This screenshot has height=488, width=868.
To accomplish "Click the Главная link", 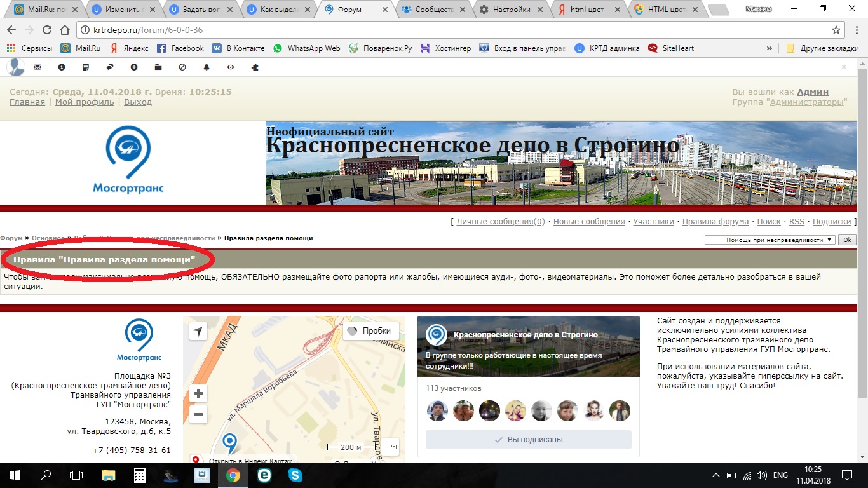I will 27,102.
